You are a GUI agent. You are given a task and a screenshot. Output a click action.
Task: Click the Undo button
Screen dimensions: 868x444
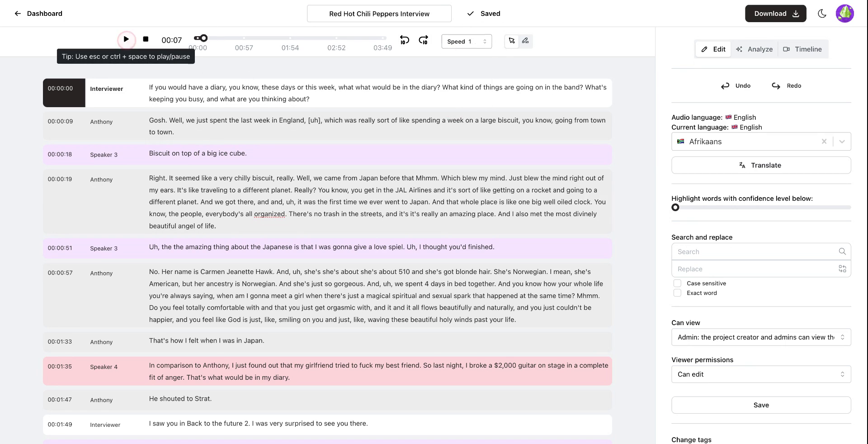(736, 85)
